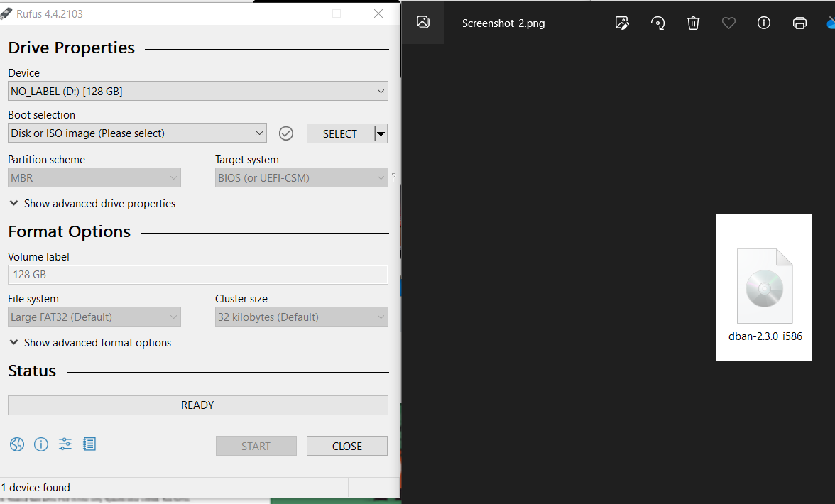This screenshot has height=504, width=835.
Task: Show the Rufus log icon
Action: [x=89, y=444]
